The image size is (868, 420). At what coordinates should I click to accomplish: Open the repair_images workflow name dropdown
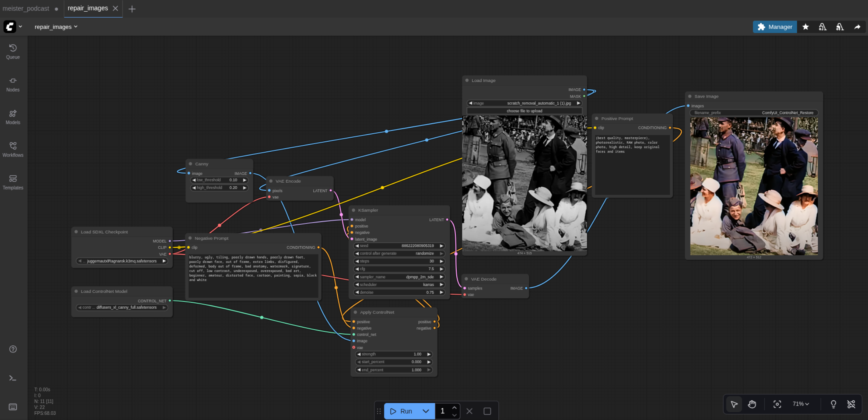[x=56, y=27]
